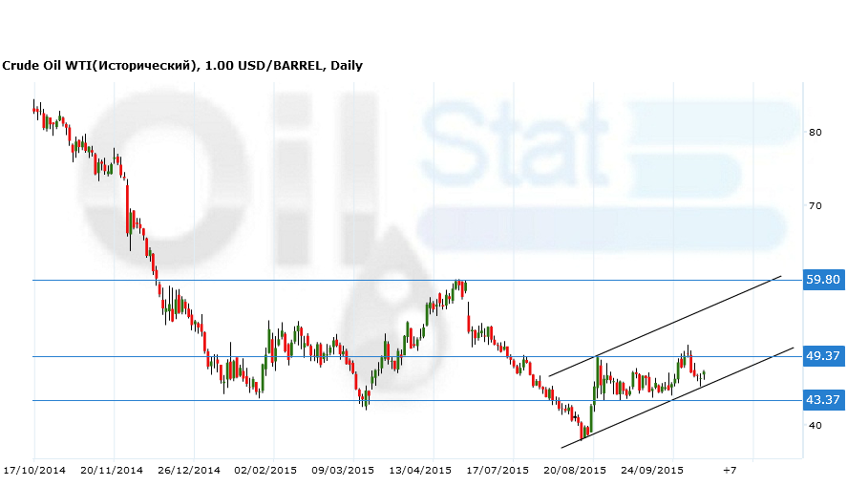The image size is (868, 486).
Task: Click the +7 forecast offset label
Action: click(730, 471)
